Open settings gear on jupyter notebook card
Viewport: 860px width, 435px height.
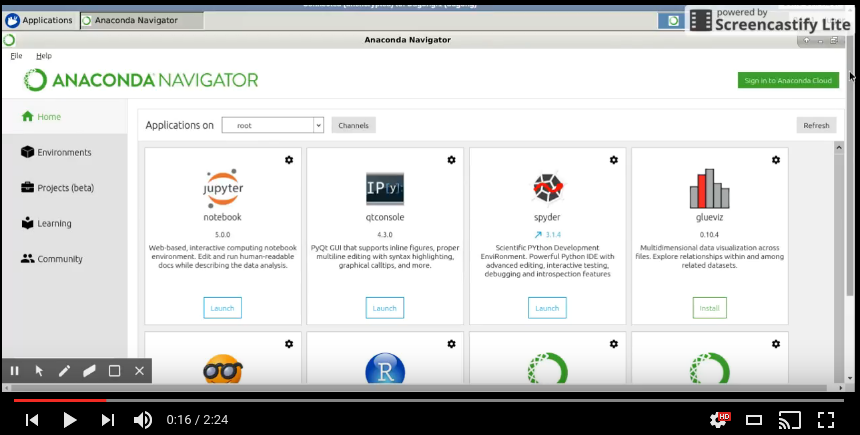[x=289, y=160]
